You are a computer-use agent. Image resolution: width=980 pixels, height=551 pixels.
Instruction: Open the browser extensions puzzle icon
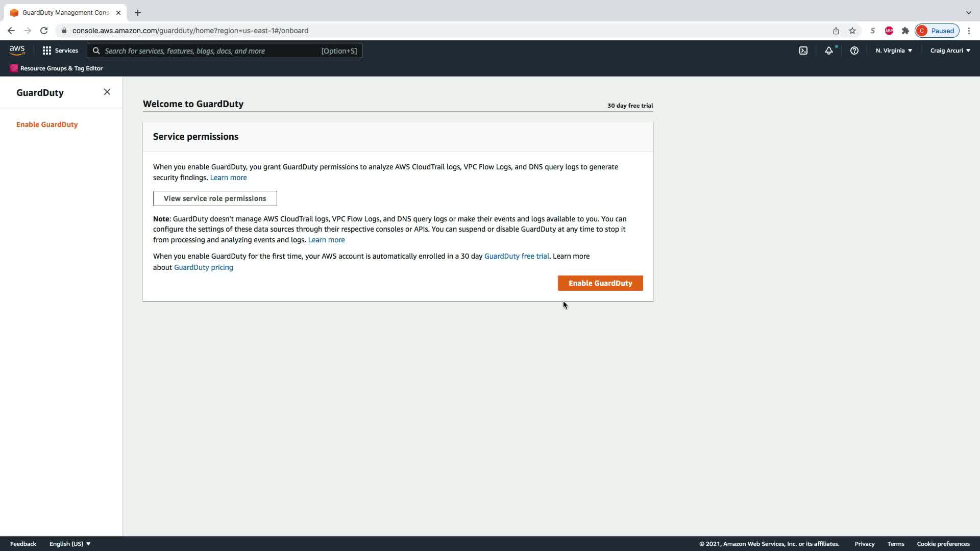[x=905, y=31]
